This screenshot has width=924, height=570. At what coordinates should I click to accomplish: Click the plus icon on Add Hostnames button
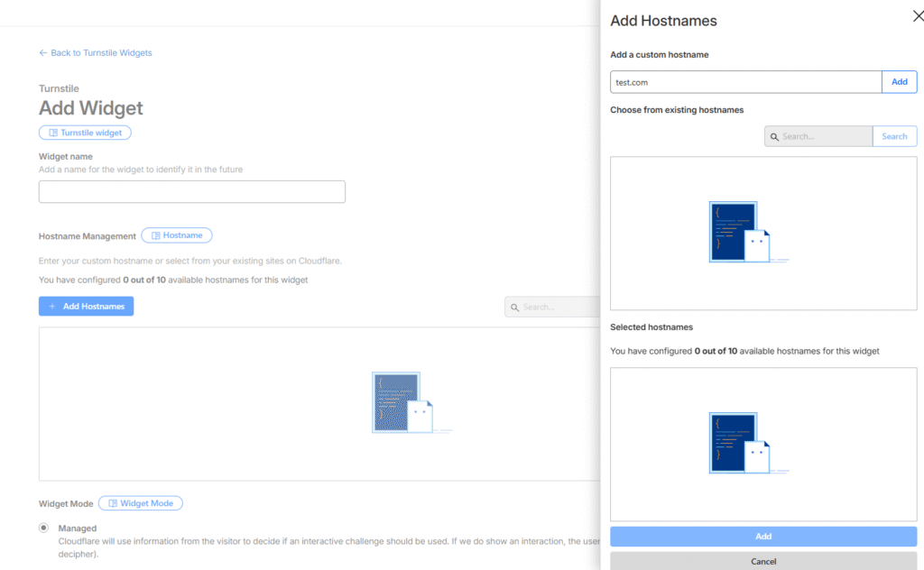pyautogui.click(x=52, y=307)
